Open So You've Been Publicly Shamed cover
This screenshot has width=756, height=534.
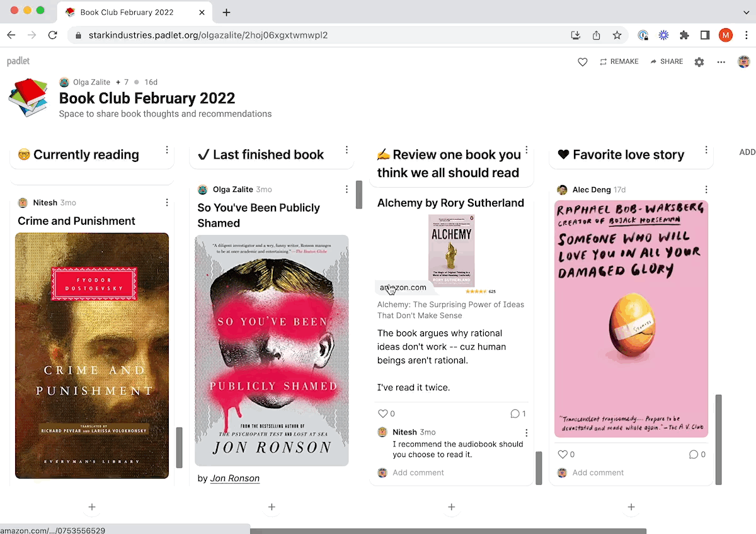[x=272, y=350]
